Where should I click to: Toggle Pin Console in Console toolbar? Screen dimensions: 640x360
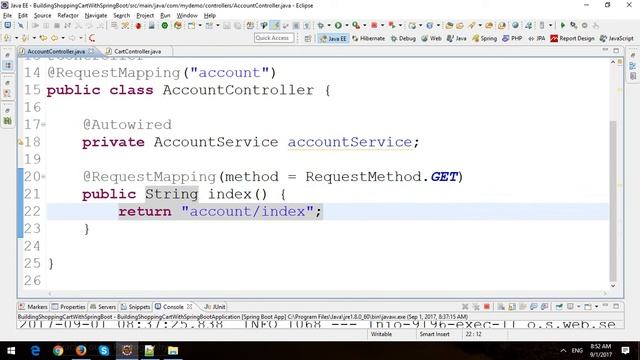[x=559, y=307]
